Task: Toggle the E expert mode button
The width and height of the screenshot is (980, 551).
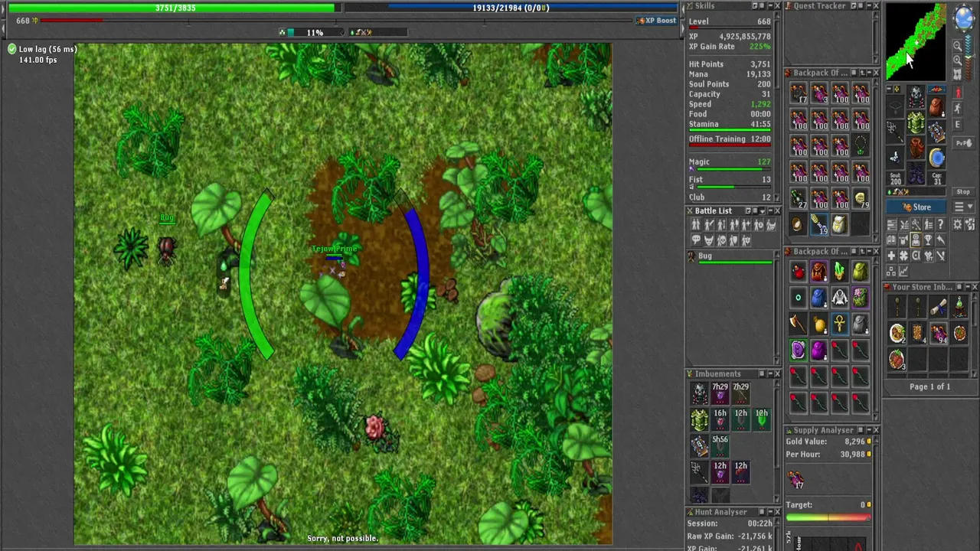Action: coord(957,126)
